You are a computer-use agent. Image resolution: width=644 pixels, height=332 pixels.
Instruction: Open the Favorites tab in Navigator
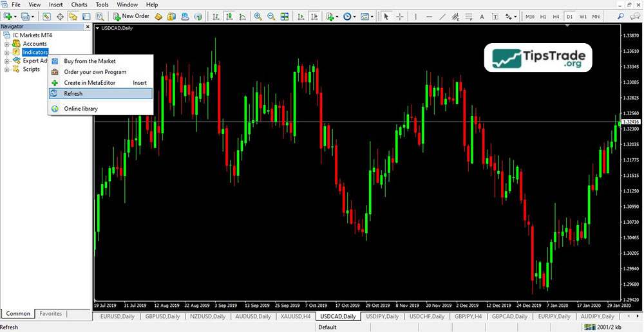51,314
